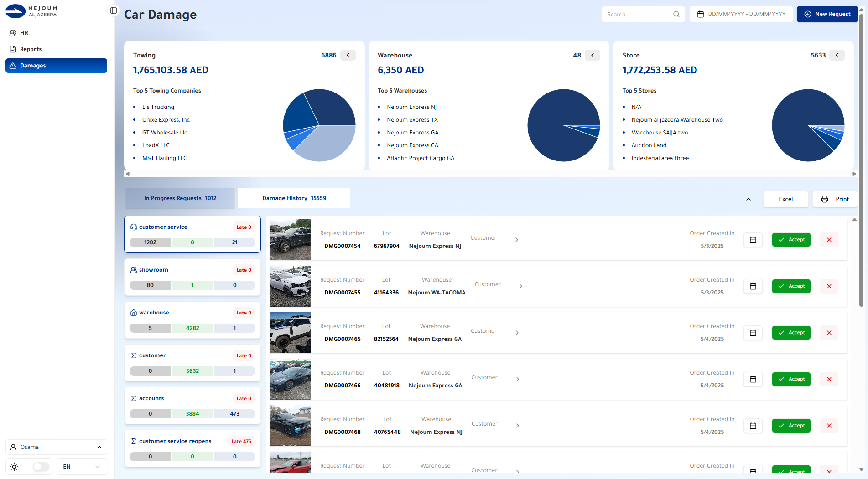
Task: Expand the Osama user menu
Action: coord(56,447)
